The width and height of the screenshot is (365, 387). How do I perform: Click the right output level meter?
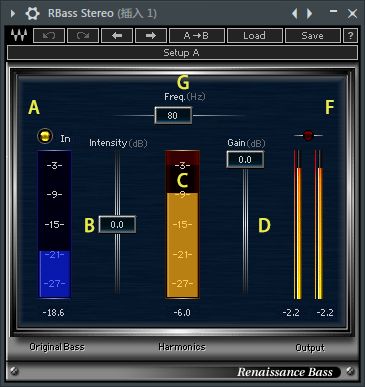coord(319,224)
